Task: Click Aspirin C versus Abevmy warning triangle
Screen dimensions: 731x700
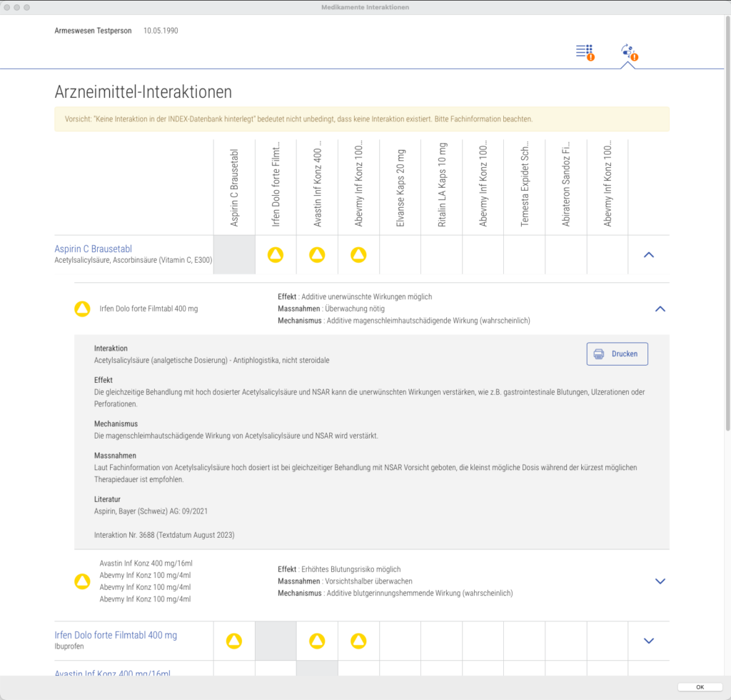Action: click(x=358, y=254)
